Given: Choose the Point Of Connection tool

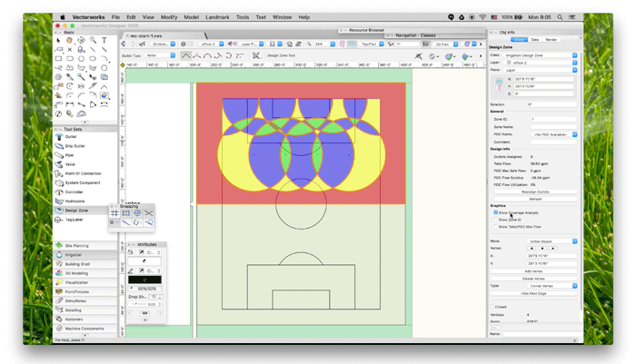Looking at the screenshot, I should point(83,173).
